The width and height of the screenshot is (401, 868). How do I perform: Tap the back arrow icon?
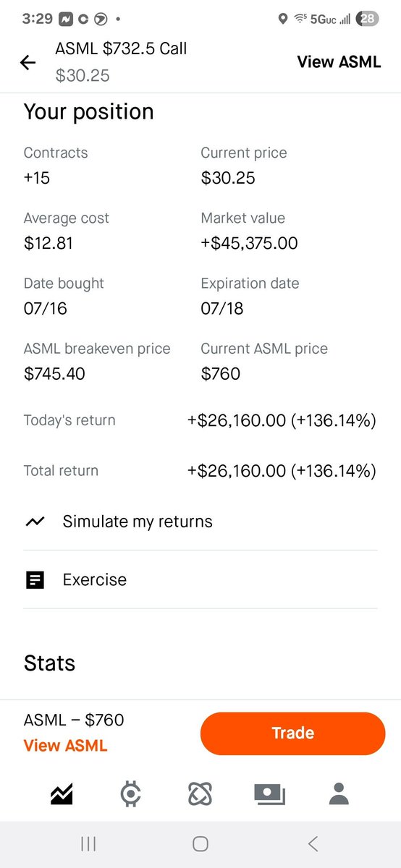click(28, 63)
